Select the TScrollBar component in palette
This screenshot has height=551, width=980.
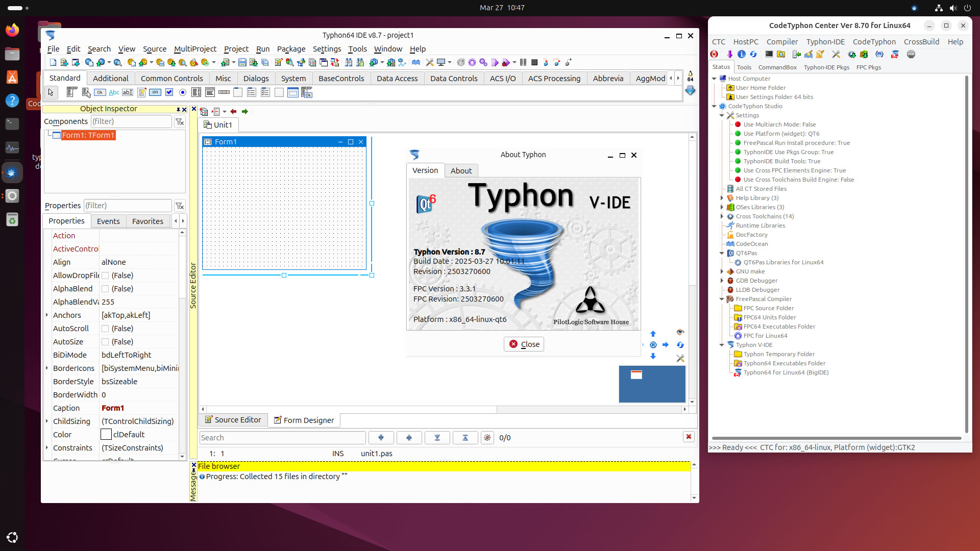tap(224, 92)
